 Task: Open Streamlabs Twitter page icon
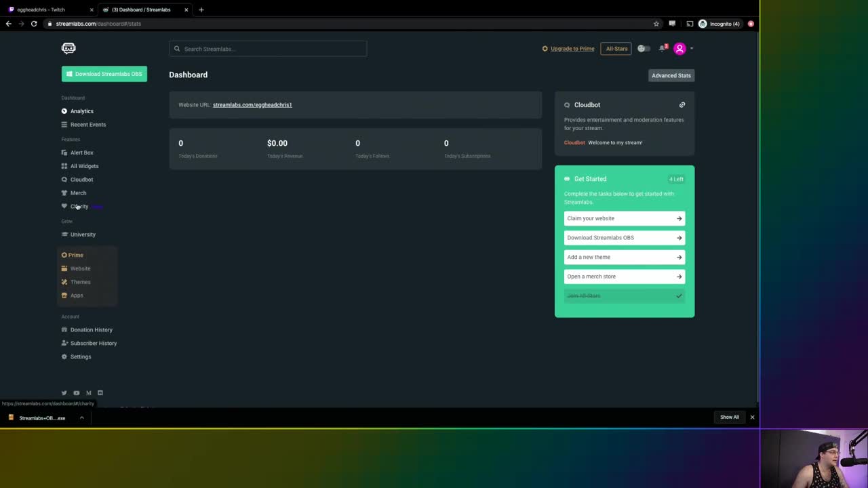(64, 393)
